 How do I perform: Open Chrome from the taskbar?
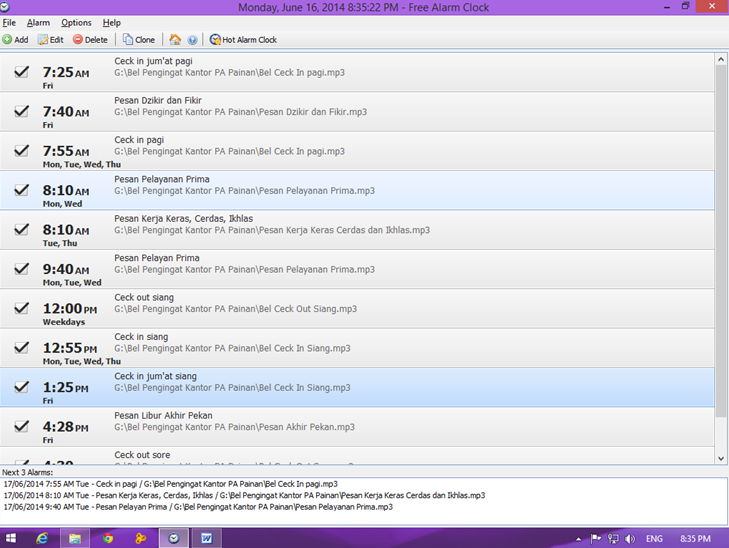(x=108, y=538)
